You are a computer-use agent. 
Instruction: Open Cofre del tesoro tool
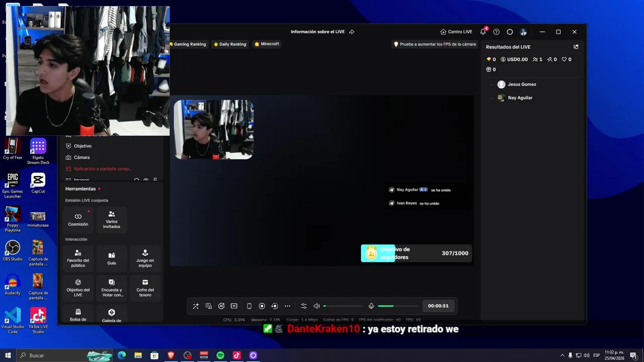click(145, 288)
